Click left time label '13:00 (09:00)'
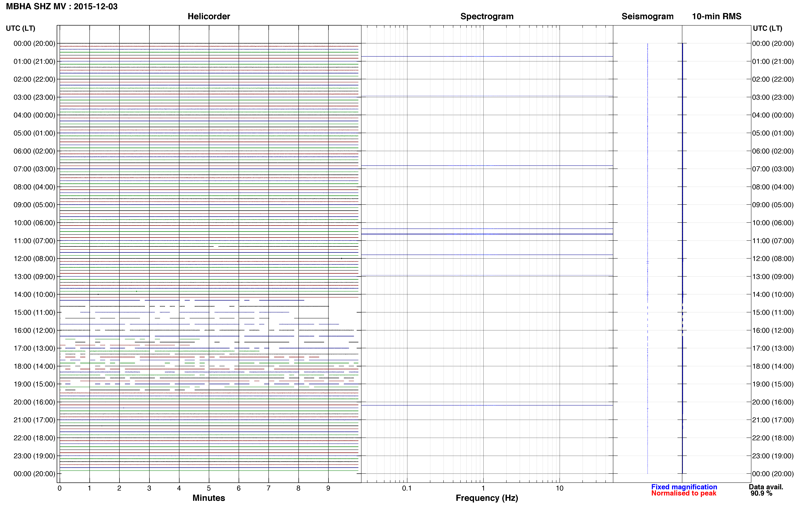Screen dimensions: 812x508 click(x=35, y=277)
